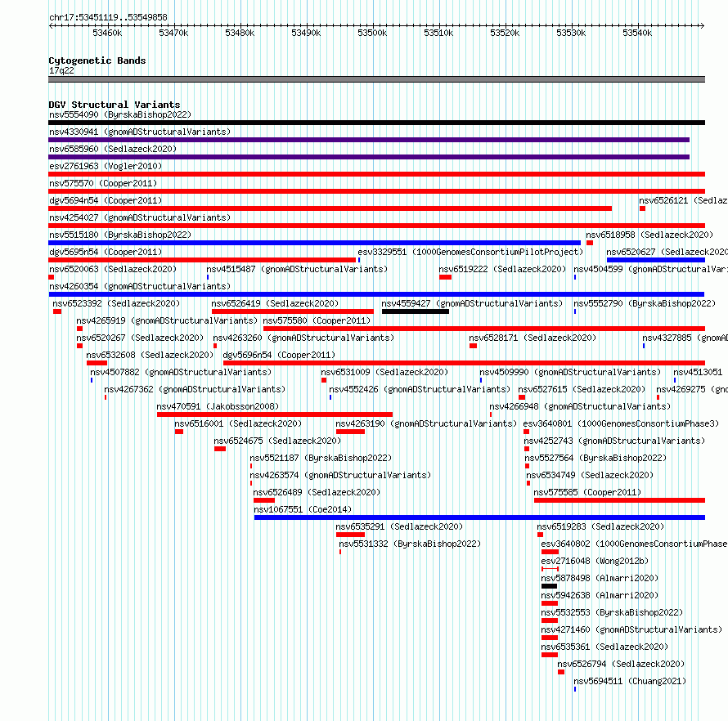Open the nsv4330941 gnomAD variant label
The image size is (728, 721).
(x=140, y=132)
